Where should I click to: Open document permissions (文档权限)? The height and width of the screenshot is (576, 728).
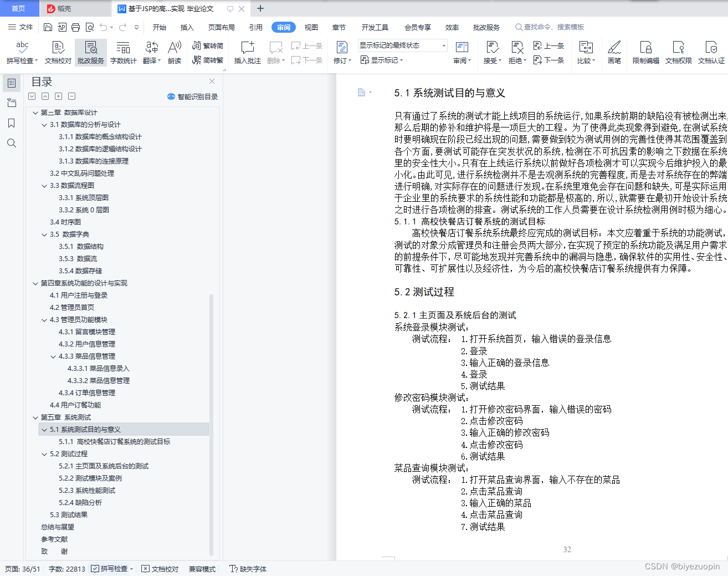tap(679, 52)
